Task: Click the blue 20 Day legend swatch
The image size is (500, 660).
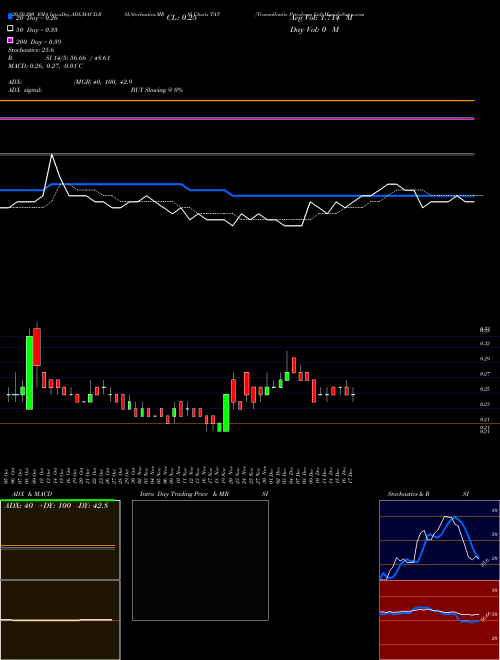Action: coord(10,17)
